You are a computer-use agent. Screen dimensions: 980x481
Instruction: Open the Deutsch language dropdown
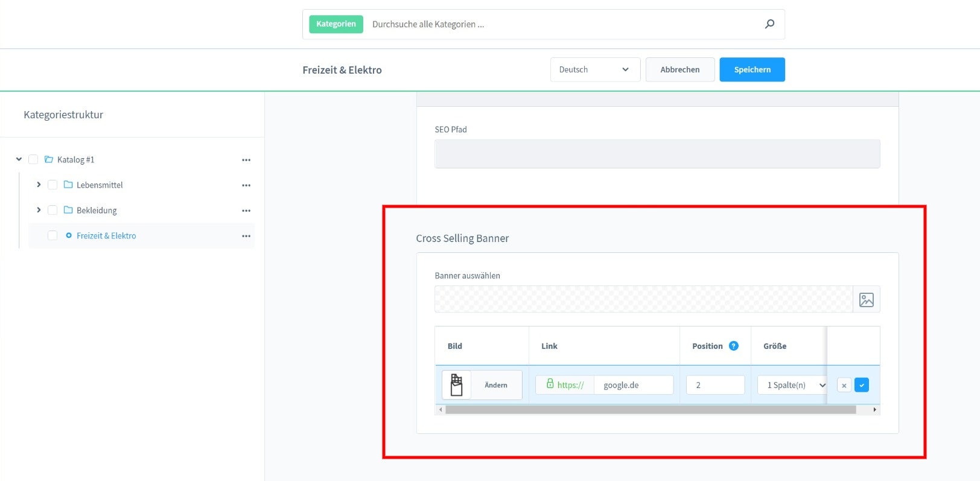click(x=595, y=69)
